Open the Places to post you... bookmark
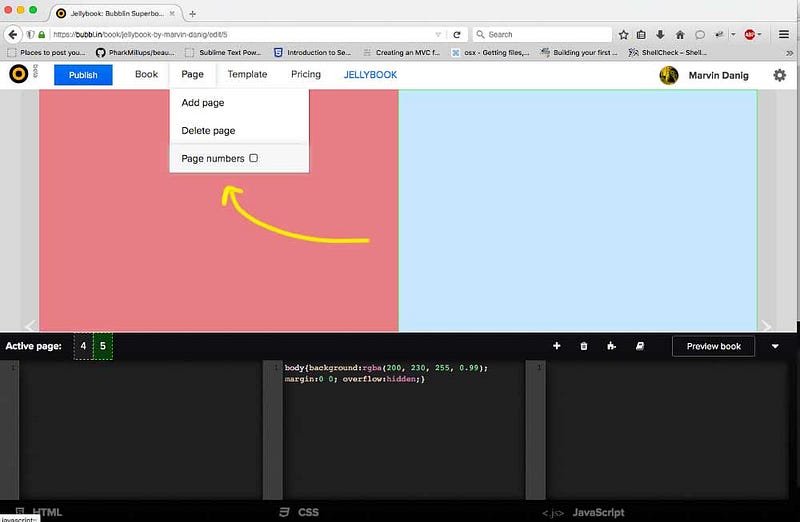 (46, 53)
